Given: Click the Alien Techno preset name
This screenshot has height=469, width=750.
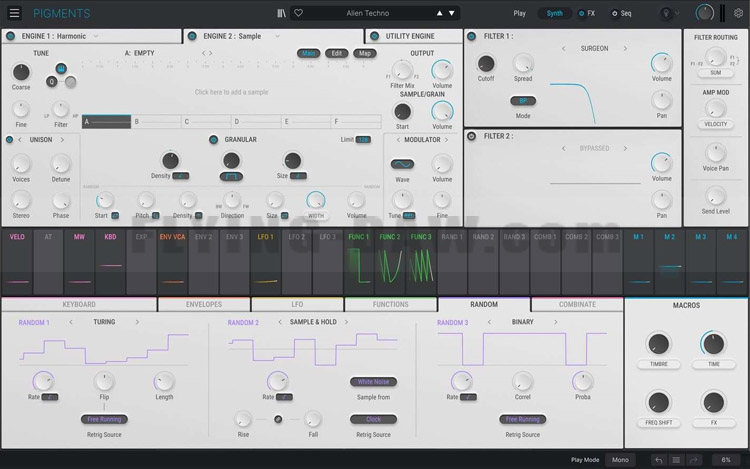Looking at the screenshot, I should tap(368, 13).
